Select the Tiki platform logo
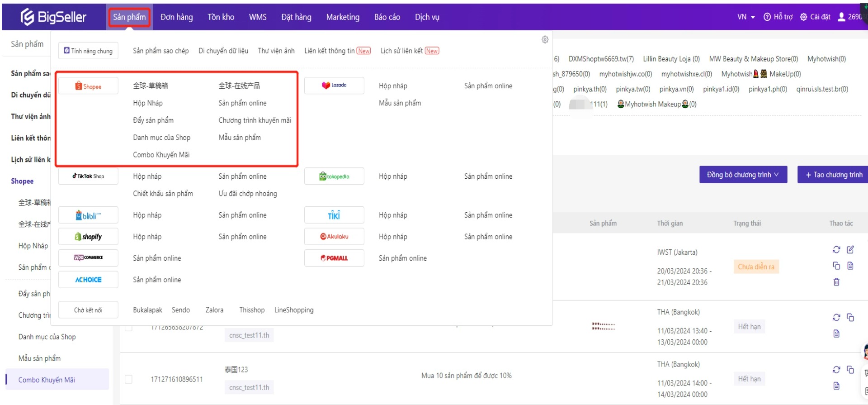The width and height of the screenshot is (868, 405). pos(334,215)
